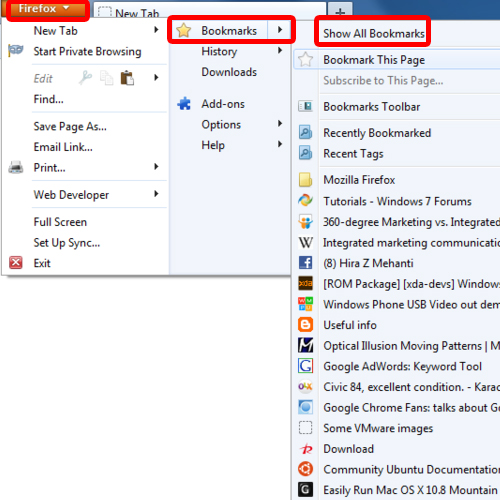Click the xda favicon
500x500 pixels.
pyautogui.click(x=305, y=283)
